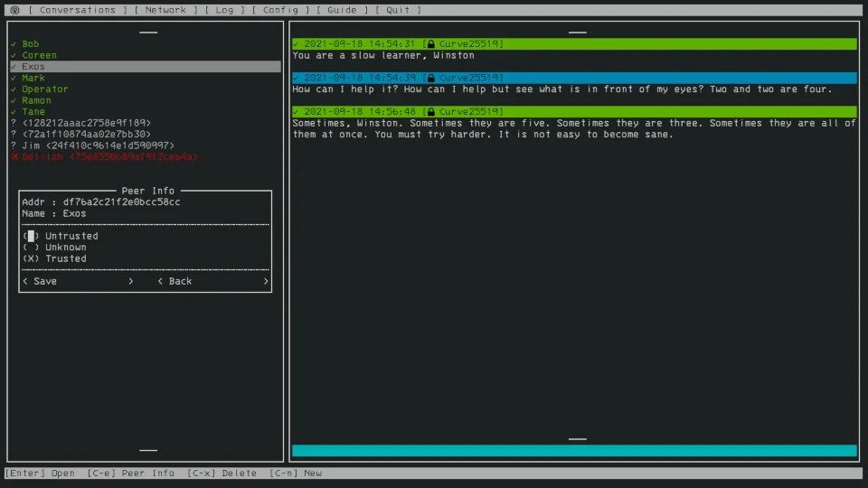The width and height of the screenshot is (868, 488).
Task: Click the lock icon in the 14:56:48 message
Action: coord(431,112)
